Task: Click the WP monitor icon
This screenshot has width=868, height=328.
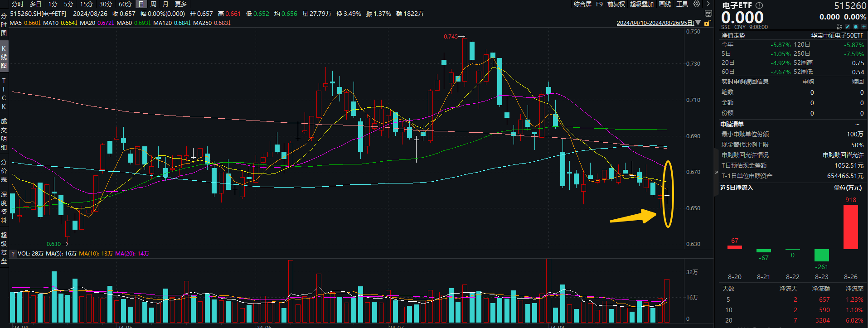Action: pyautogui.click(x=708, y=14)
